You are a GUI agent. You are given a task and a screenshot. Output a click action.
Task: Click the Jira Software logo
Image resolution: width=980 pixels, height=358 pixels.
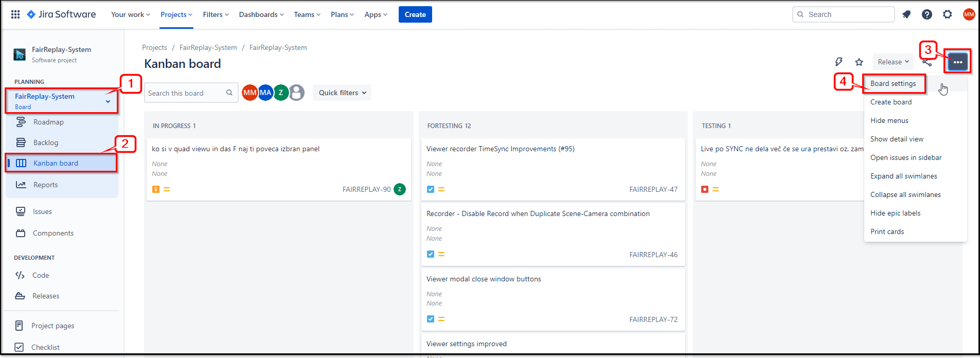pyautogui.click(x=61, y=14)
